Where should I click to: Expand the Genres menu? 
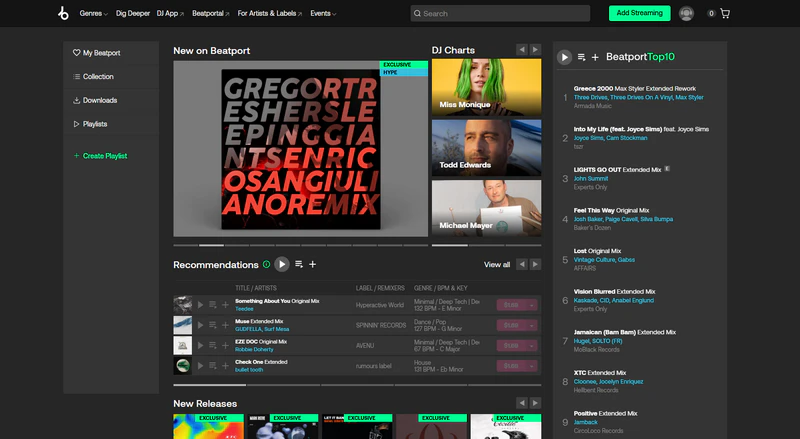93,13
